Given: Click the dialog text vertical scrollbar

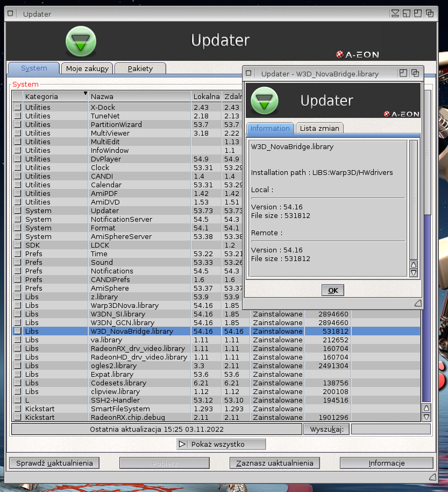Looking at the screenshot, I should (x=414, y=200).
